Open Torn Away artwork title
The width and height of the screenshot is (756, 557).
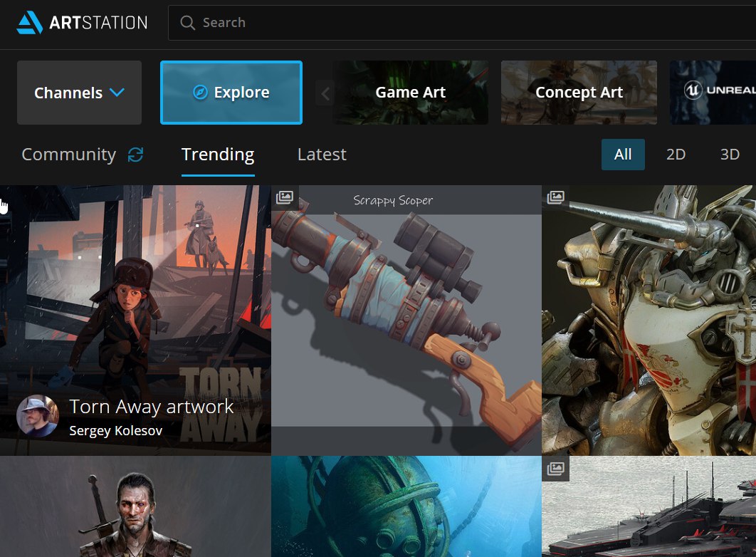[152, 407]
